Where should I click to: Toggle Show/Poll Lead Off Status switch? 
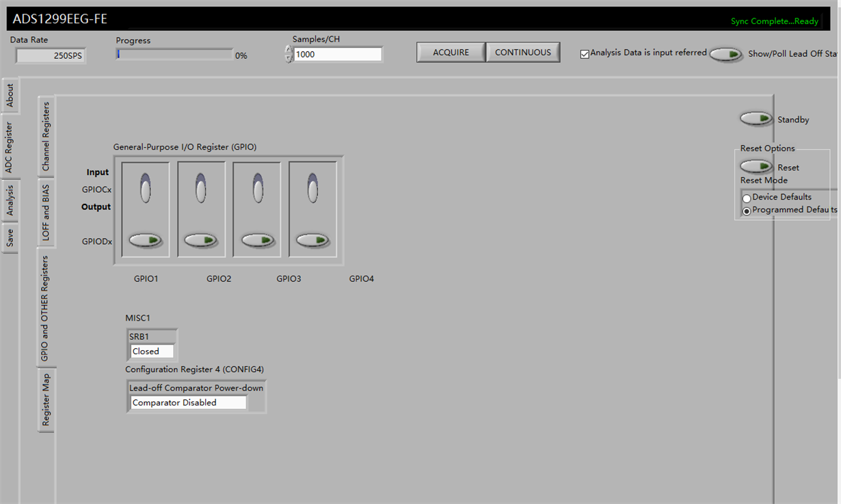[x=726, y=54]
